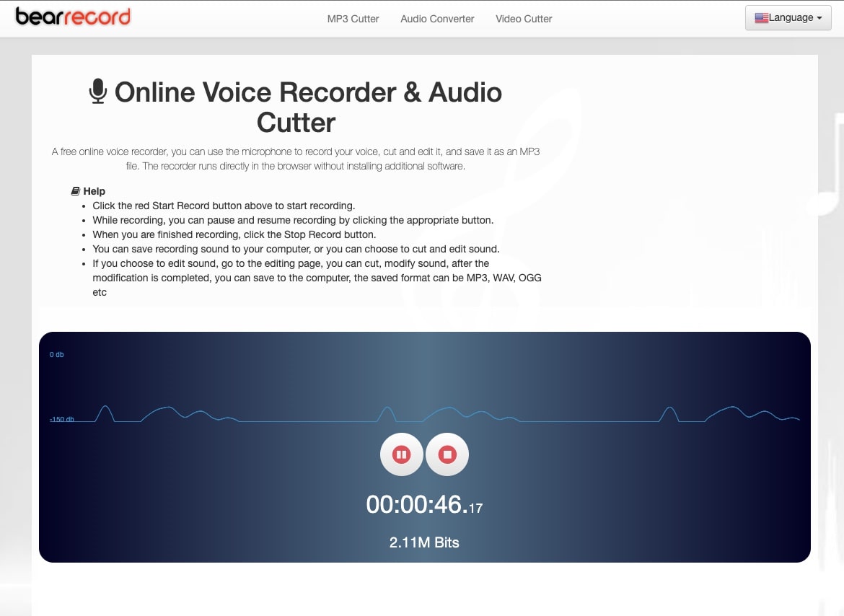
Task: Switch to the MP3 Cutter page
Action: point(353,19)
